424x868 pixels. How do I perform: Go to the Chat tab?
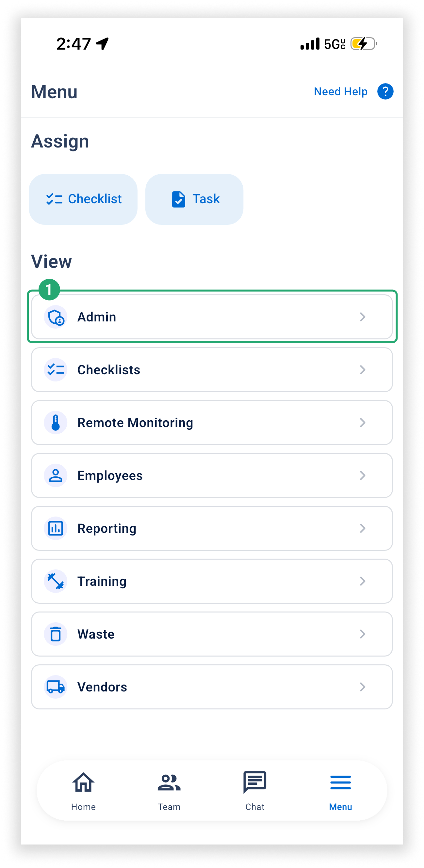point(255,790)
